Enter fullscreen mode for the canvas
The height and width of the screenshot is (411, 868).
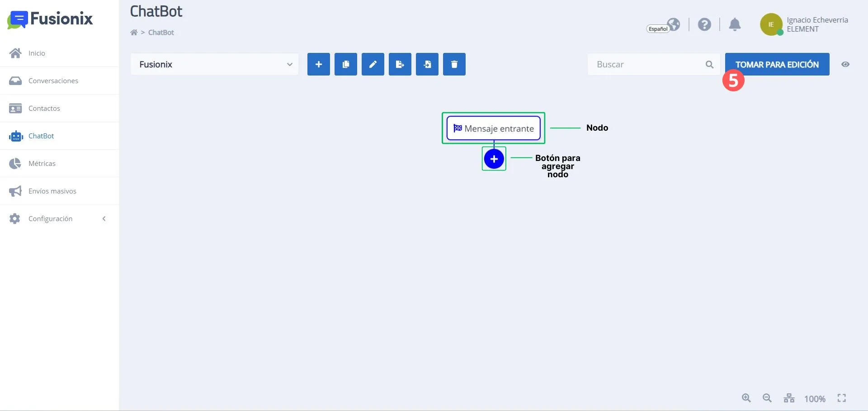(x=842, y=398)
